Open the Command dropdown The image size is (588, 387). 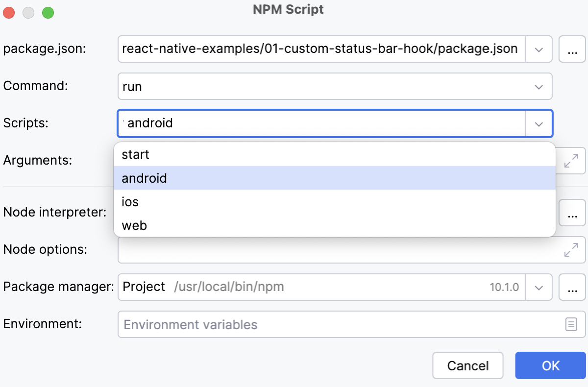click(539, 86)
